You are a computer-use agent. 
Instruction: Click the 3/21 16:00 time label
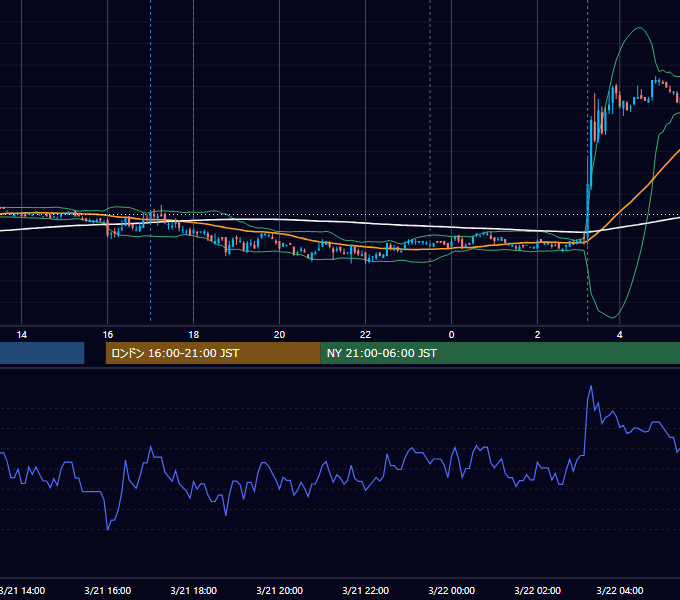click(x=108, y=590)
